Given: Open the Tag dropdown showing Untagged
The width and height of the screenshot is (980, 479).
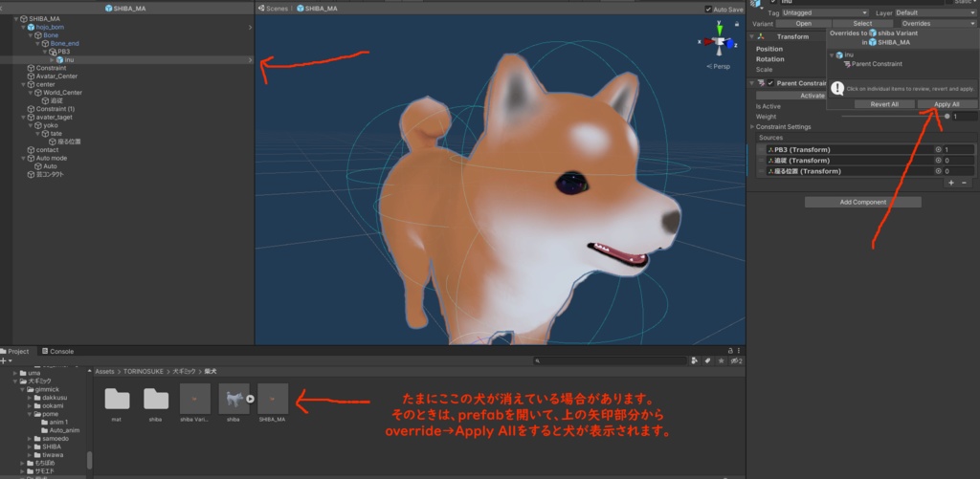Looking at the screenshot, I should pos(825,12).
